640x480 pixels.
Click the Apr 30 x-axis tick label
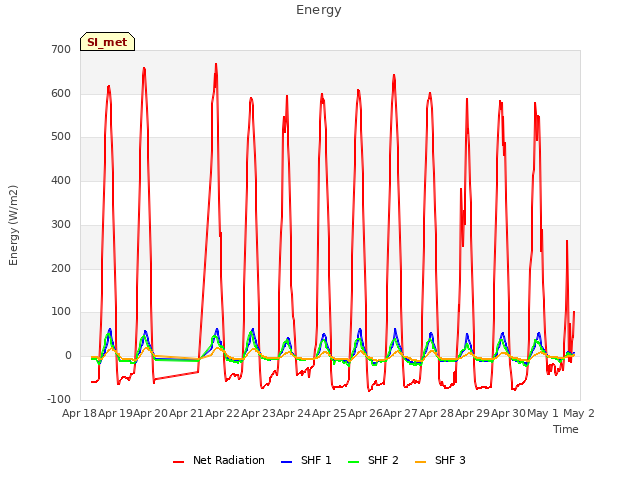[x=508, y=413]
